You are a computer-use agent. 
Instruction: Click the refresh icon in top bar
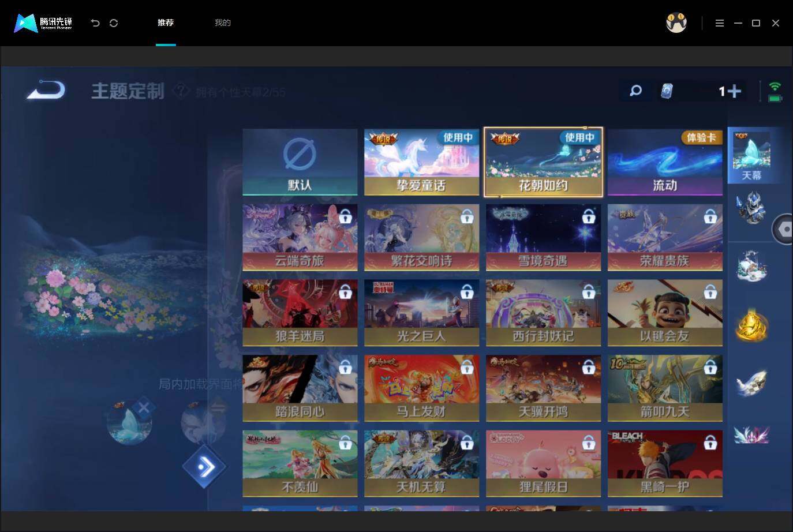point(114,23)
